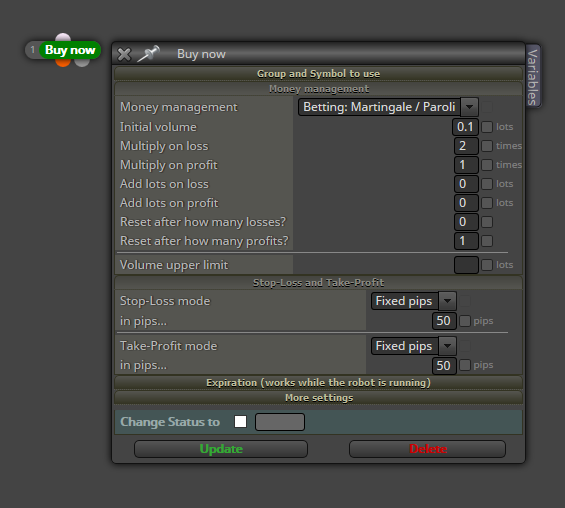Toggle checkbox for Reset after how many profits

(487, 241)
